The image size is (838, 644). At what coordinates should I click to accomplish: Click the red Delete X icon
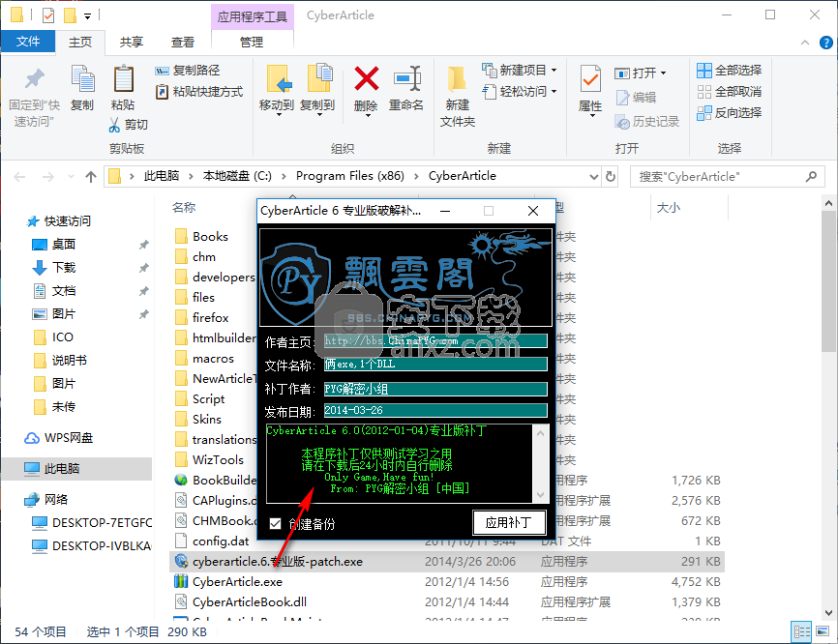(367, 79)
